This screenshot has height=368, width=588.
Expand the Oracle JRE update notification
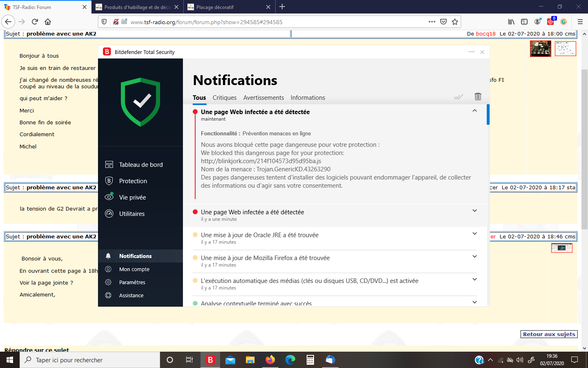(474, 233)
